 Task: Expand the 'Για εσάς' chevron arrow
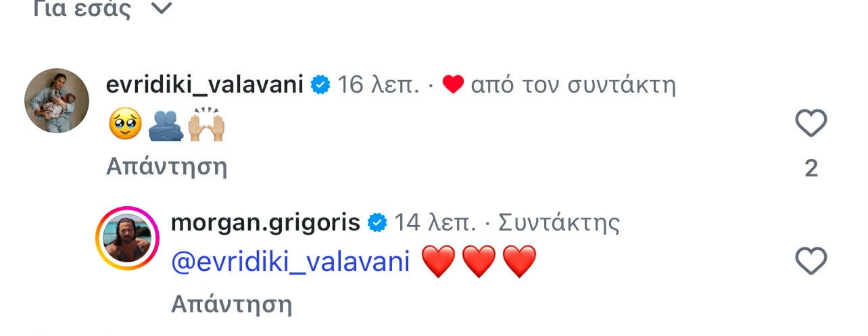click(160, 9)
